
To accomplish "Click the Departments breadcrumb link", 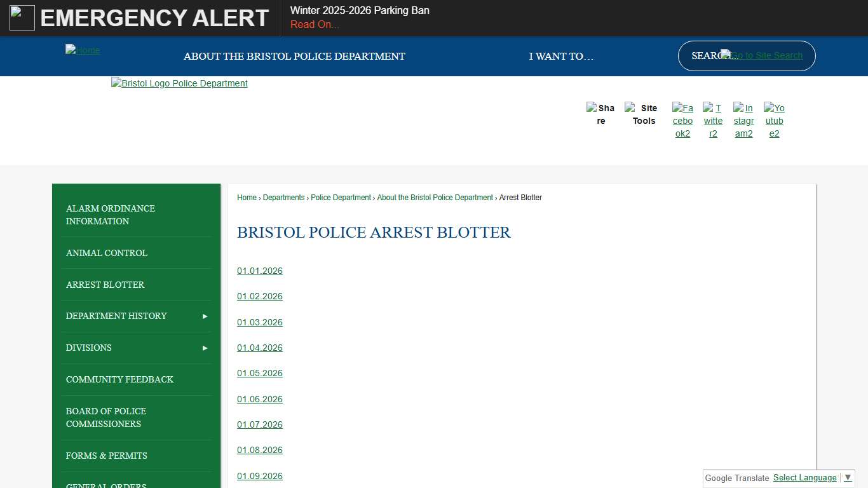I will 283,198.
